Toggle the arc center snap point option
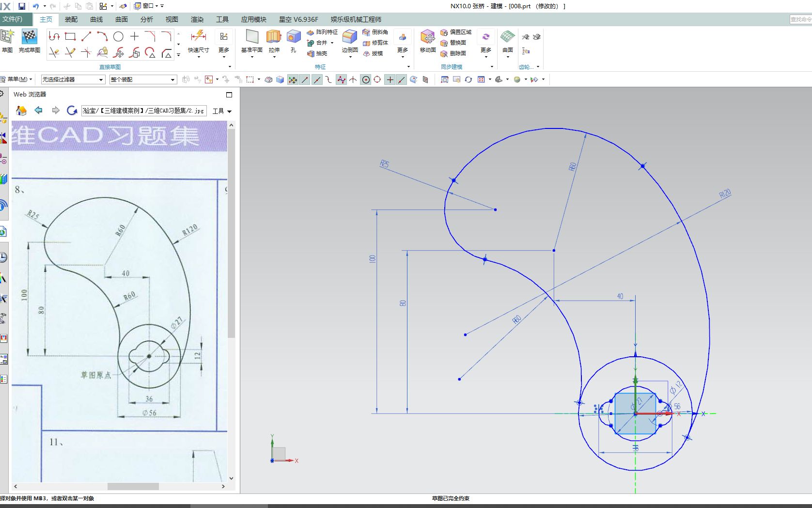Image resolution: width=812 pixels, height=508 pixels. pos(365,79)
